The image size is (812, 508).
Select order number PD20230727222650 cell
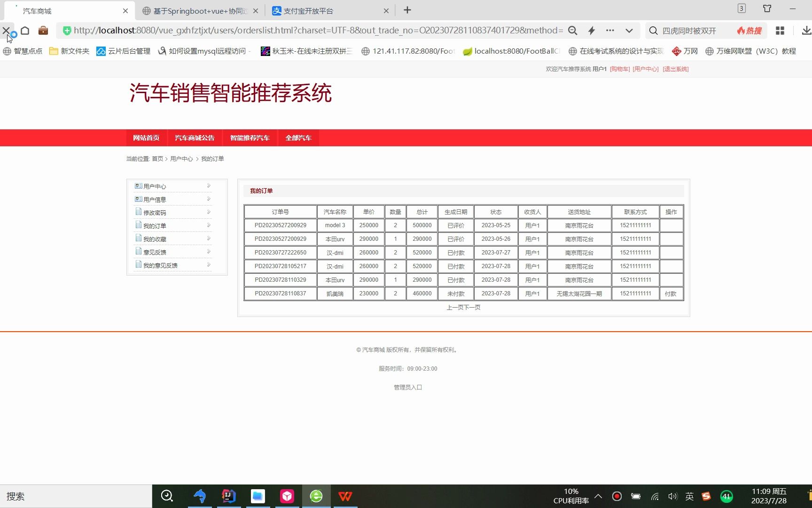[x=281, y=253]
